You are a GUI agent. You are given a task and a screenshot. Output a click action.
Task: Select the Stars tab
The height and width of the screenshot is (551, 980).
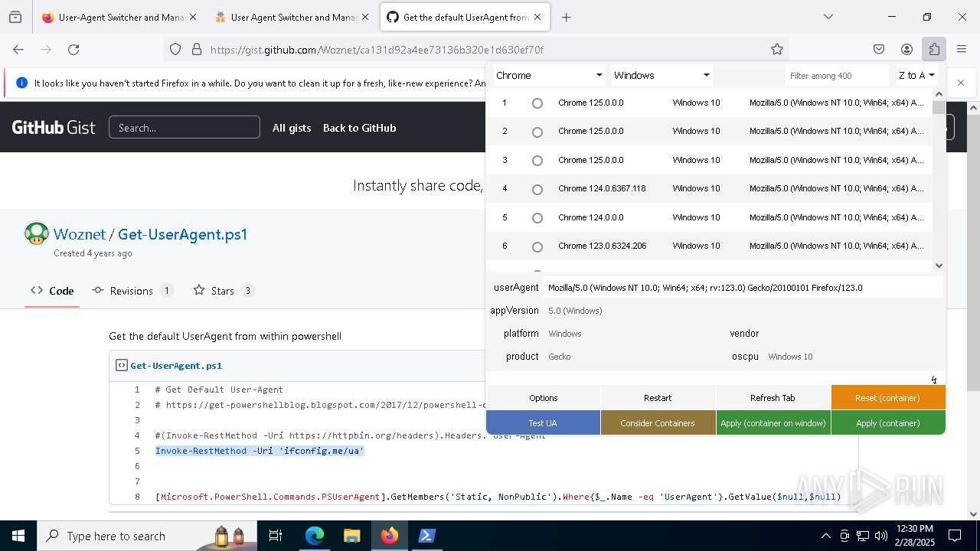[224, 291]
